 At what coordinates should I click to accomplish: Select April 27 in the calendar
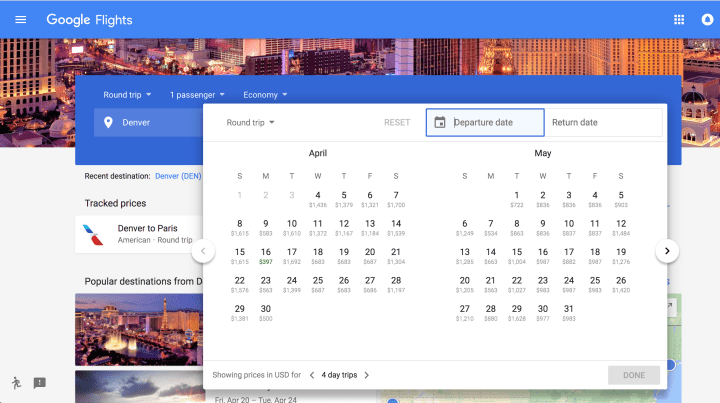(x=370, y=284)
